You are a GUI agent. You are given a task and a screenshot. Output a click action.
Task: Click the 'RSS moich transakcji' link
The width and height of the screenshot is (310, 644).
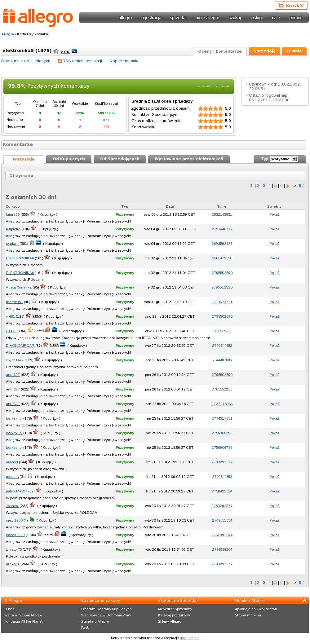pyautogui.click(x=82, y=61)
